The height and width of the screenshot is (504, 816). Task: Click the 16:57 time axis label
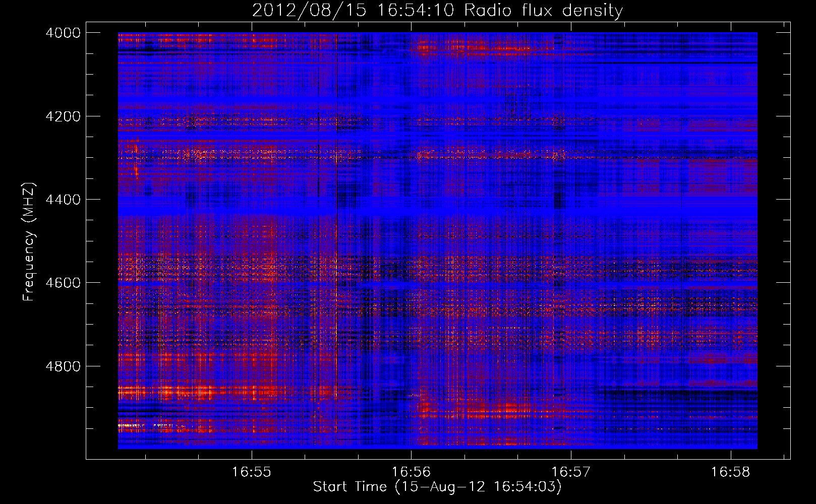[571, 472]
